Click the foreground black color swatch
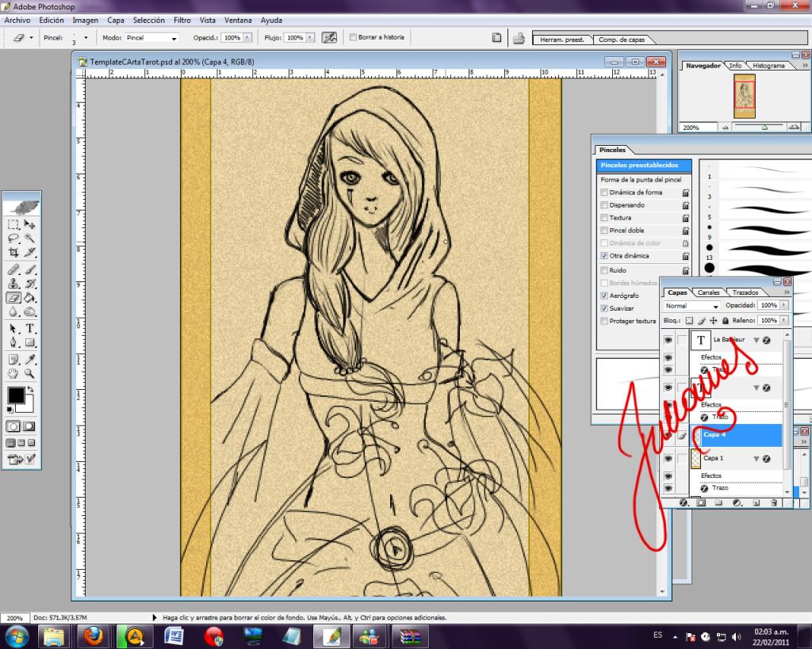This screenshot has height=649, width=812. click(16, 395)
